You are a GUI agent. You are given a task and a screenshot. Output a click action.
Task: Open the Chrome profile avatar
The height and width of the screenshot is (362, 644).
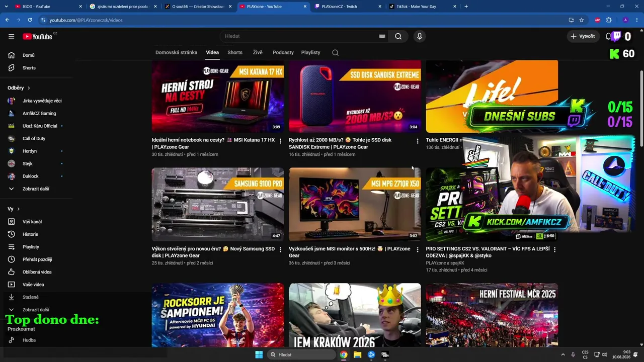click(x=625, y=20)
